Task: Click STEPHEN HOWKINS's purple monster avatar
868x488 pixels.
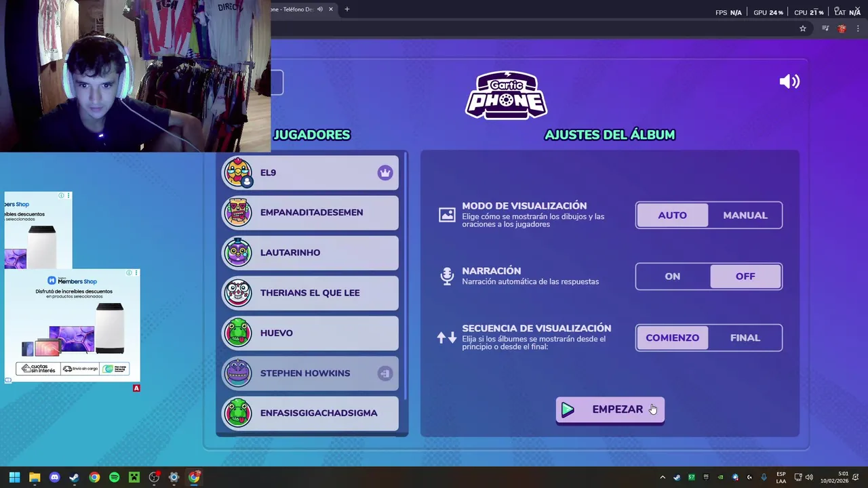Action: pos(238,373)
